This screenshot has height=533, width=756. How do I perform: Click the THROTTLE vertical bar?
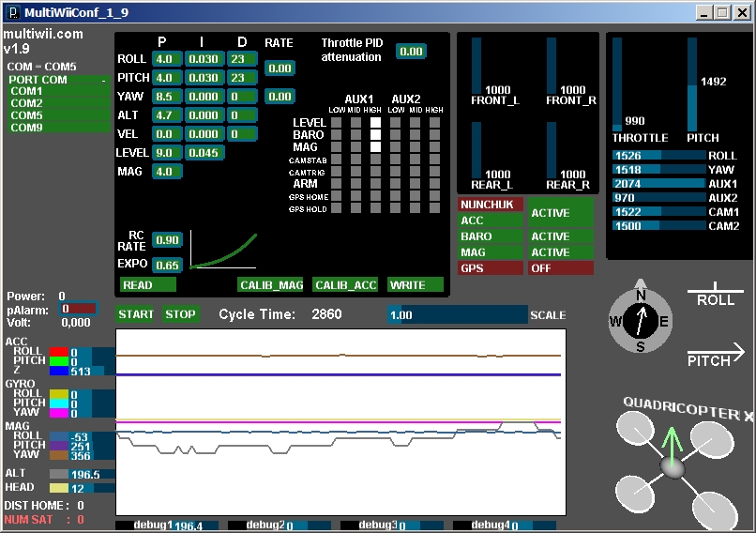pyautogui.click(x=617, y=84)
